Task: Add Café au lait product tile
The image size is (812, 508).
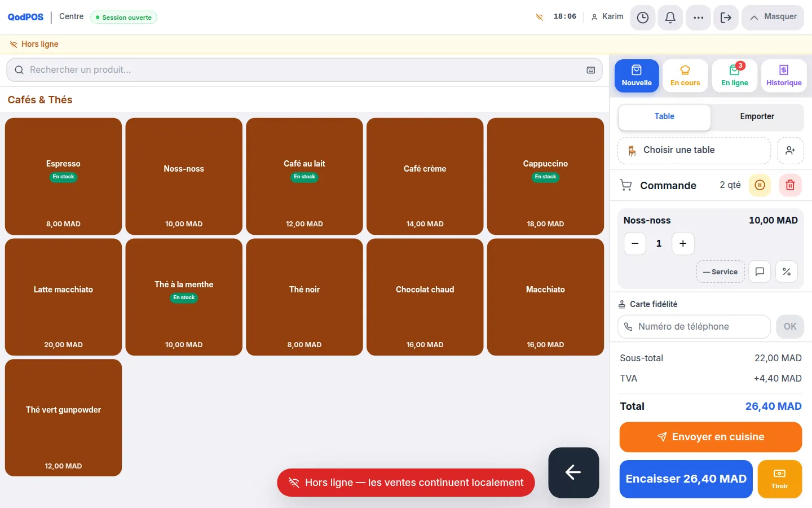Action: tap(304, 176)
